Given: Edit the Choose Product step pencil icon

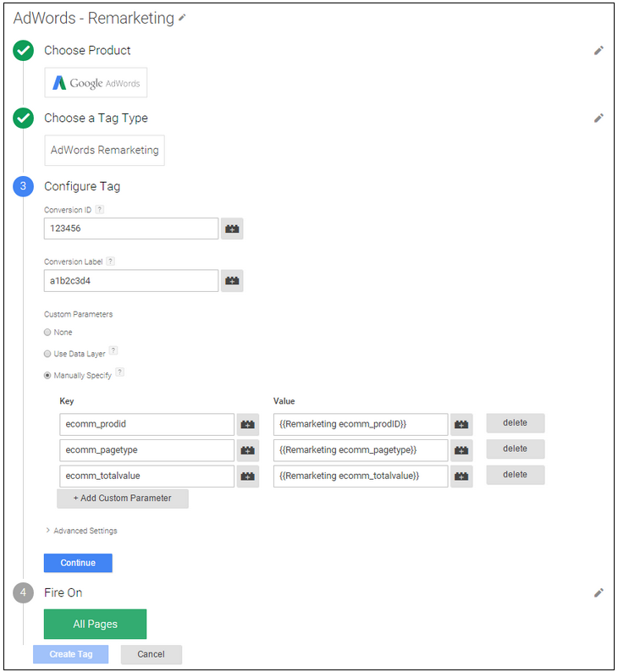Looking at the screenshot, I should (x=599, y=51).
